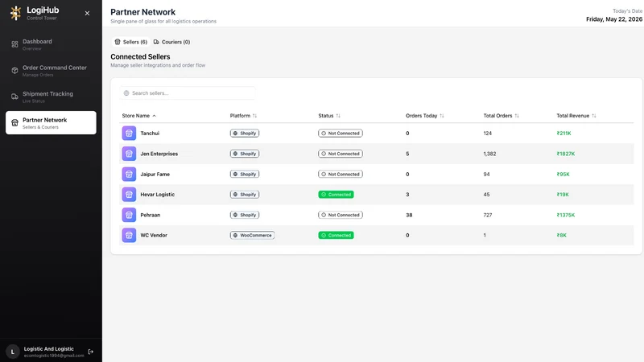Viewport: 644px width, 362px height.
Task: Sort by Total Orders column
Action: (x=502, y=116)
